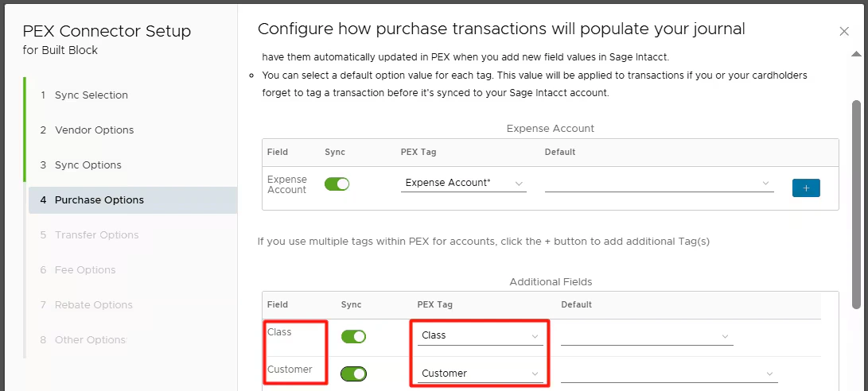
Task: Click Rebate Options step
Action: (x=93, y=305)
